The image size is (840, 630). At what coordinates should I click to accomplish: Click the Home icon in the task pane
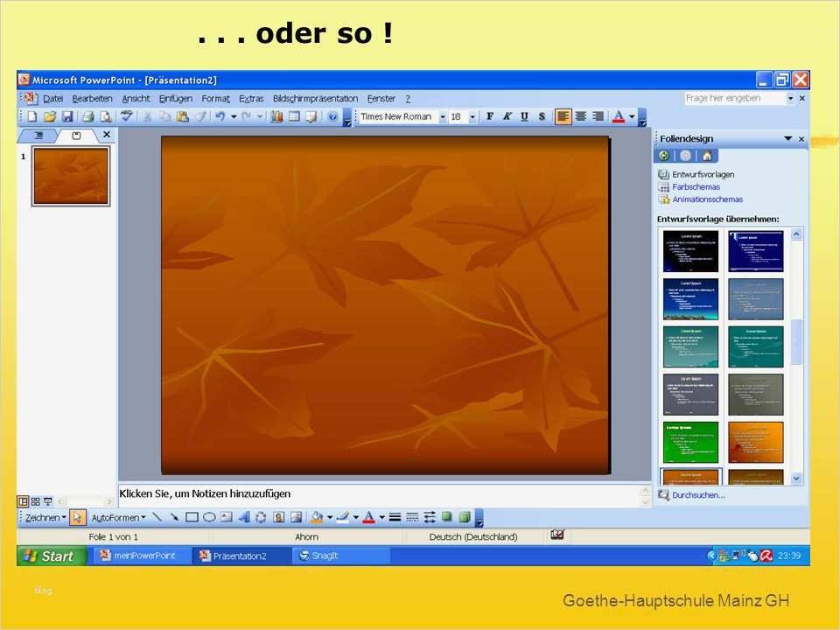click(x=707, y=156)
